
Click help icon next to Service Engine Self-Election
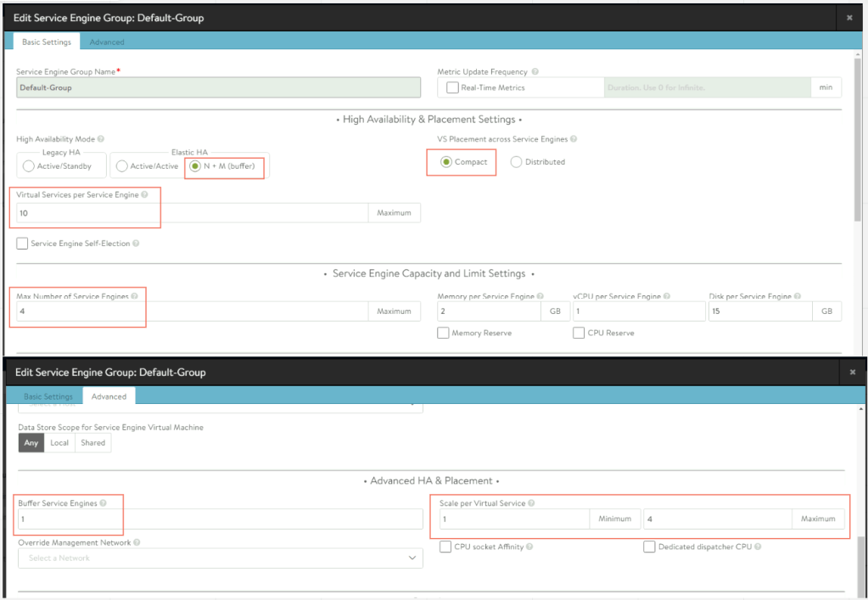(137, 244)
